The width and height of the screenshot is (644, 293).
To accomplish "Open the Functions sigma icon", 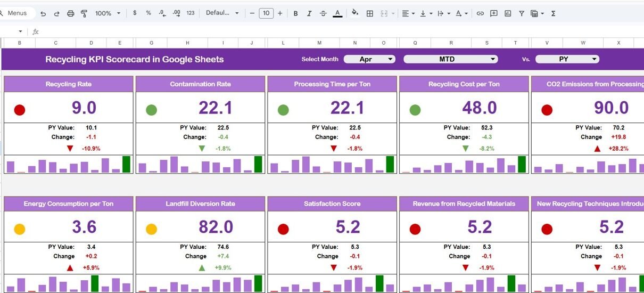I will pos(553,13).
